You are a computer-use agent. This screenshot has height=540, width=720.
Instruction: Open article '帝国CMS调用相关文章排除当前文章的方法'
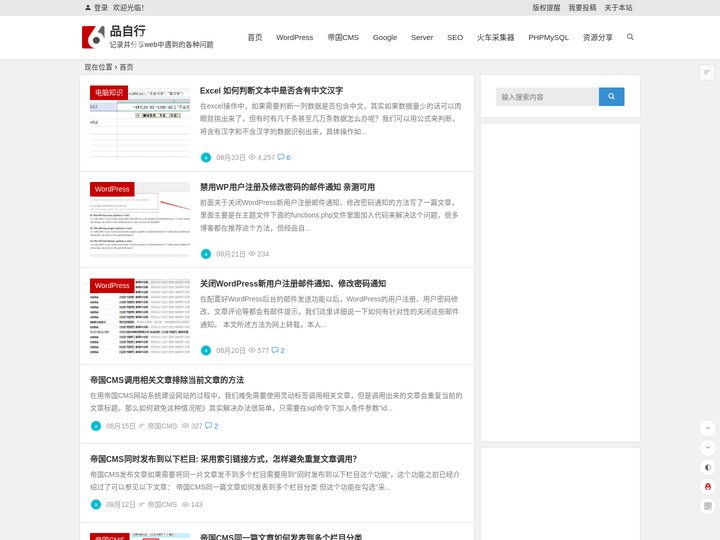[167, 380]
